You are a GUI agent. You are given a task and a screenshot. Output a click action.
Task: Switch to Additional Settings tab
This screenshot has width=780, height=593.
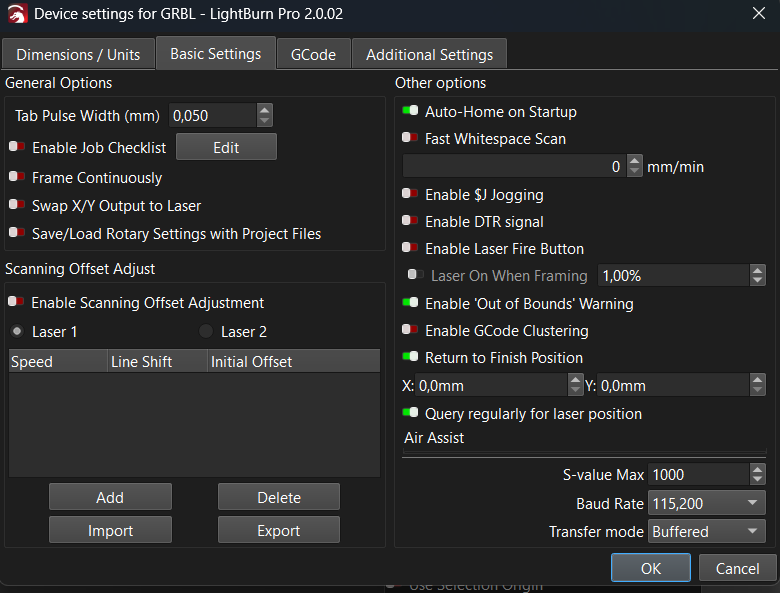pyautogui.click(x=429, y=54)
